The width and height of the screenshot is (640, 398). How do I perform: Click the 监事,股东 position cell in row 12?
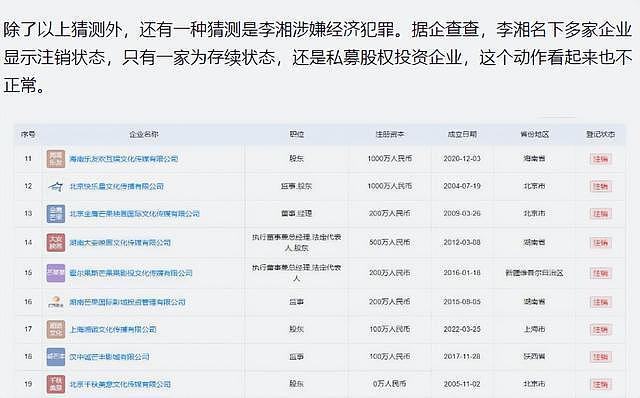point(297,186)
